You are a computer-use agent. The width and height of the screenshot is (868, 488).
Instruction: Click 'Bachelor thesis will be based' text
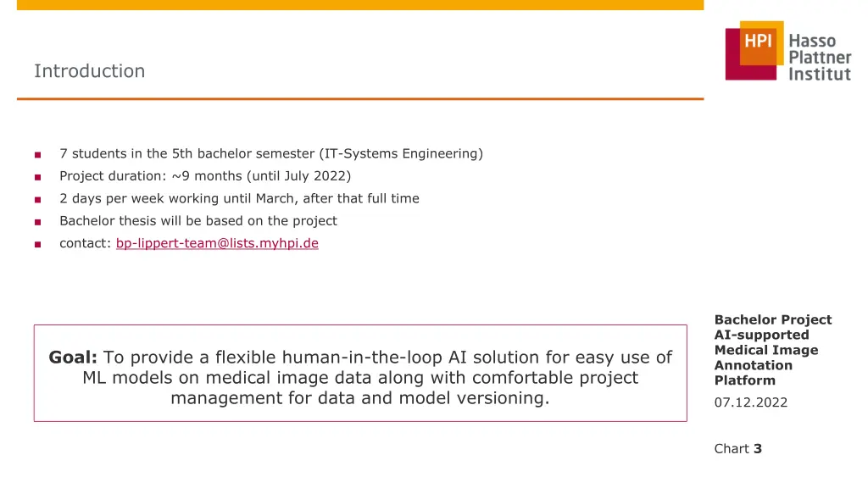198,221
